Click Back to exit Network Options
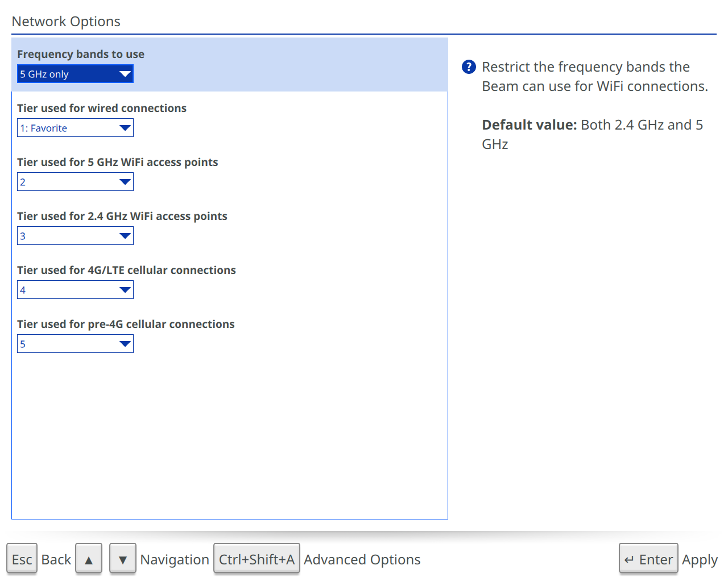Image resolution: width=728 pixels, height=582 pixels. (56, 559)
